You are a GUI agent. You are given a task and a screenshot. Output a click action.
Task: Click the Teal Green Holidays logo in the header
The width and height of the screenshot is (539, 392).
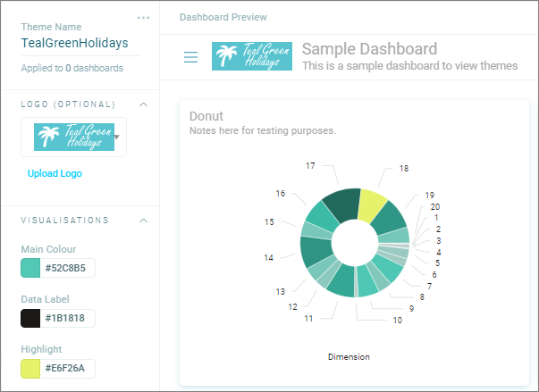252,56
